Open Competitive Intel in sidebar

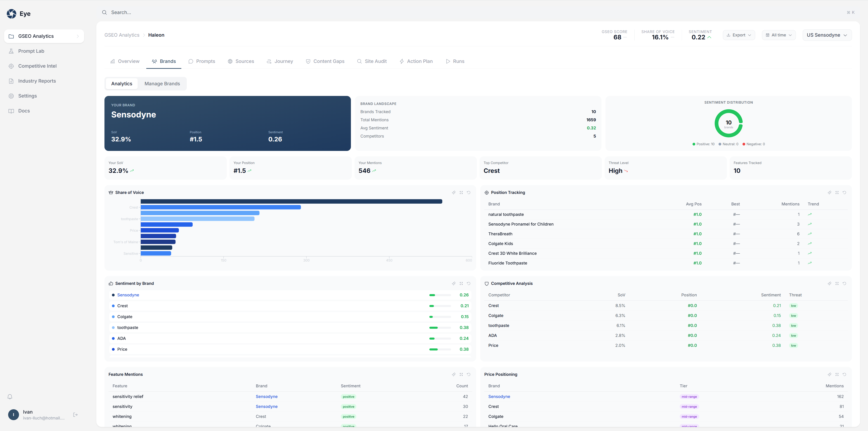(37, 66)
